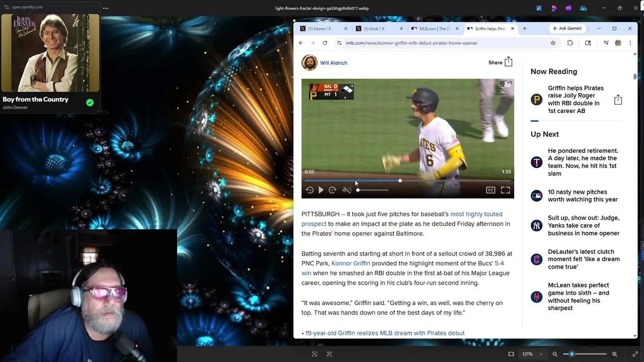Viewport: 644px width, 362px height.
Task: Adjust the image zoom slider
Action: point(585,354)
